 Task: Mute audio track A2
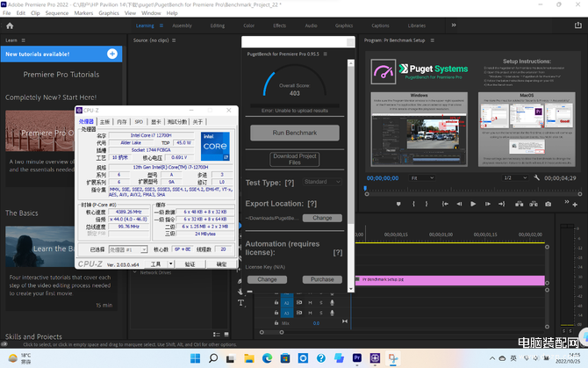click(310, 303)
